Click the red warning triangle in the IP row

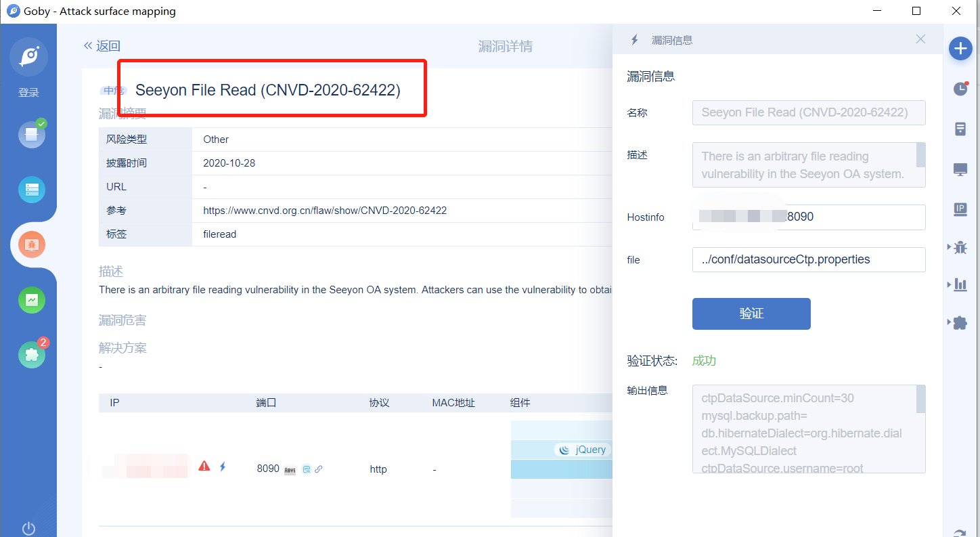click(204, 467)
